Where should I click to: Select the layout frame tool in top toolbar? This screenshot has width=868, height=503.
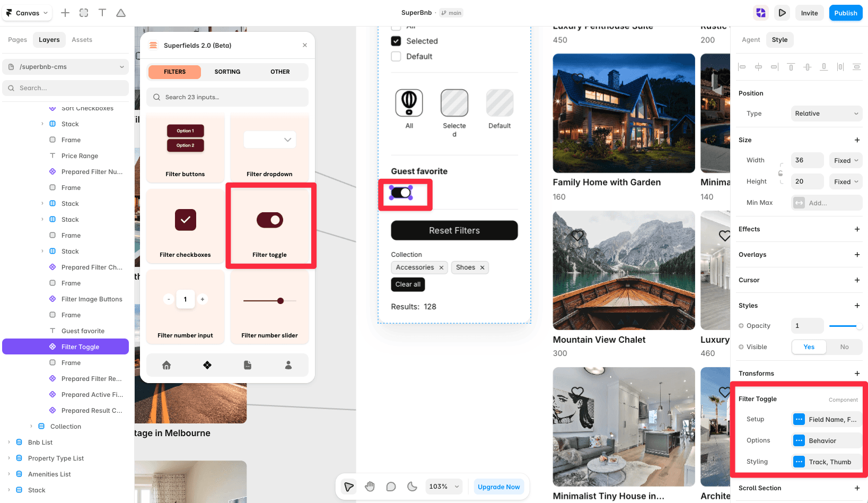coord(84,13)
